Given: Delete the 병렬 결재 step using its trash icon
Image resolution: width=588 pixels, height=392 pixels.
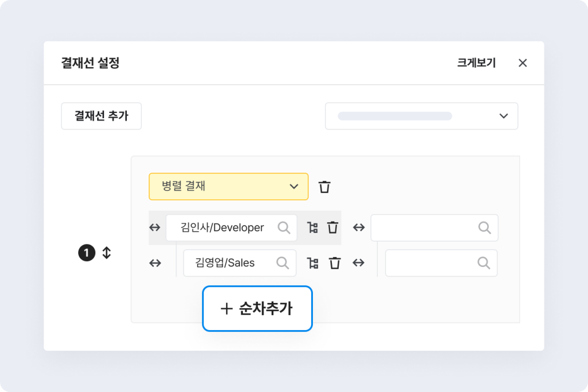Looking at the screenshot, I should point(325,187).
